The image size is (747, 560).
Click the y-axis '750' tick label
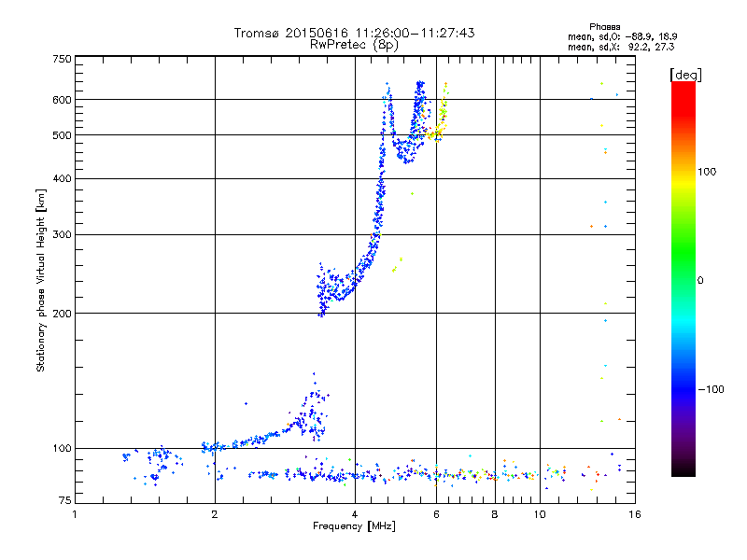point(62,59)
